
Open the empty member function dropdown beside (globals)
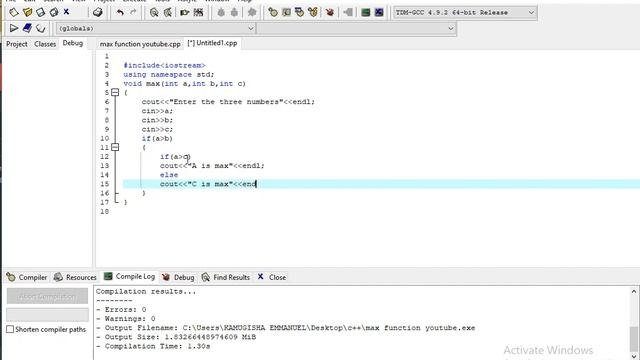click(x=356, y=28)
